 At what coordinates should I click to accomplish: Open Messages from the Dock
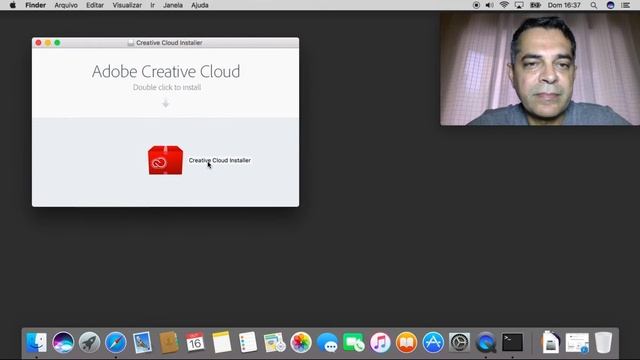(327, 342)
